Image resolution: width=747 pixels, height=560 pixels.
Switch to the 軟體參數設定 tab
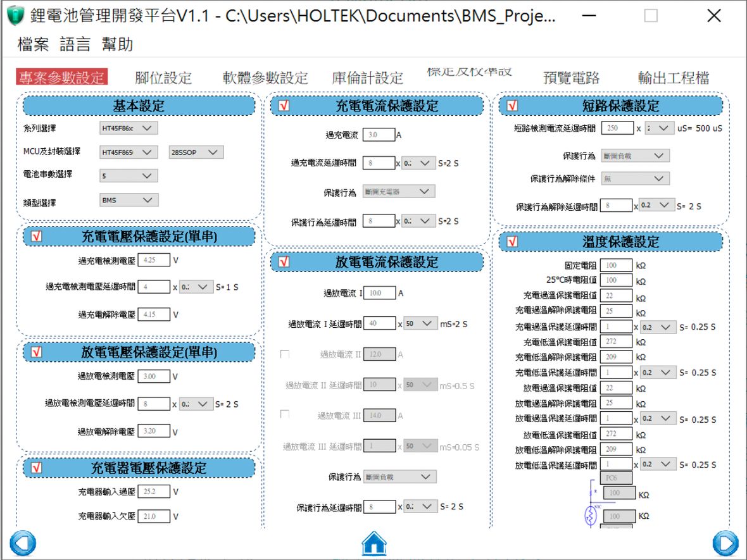coord(265,78)
